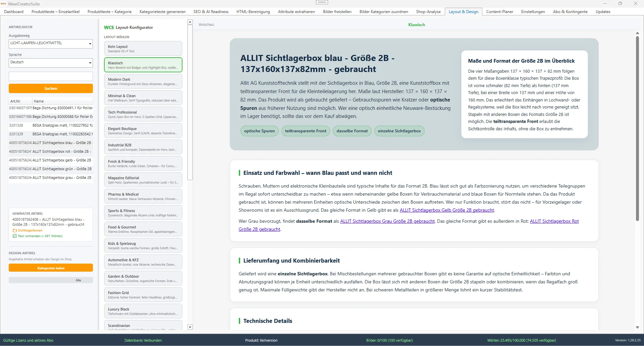Image resolution: width=644 pixels, height=346 pixels.
Task: Click the Sichtlagerboxen folder icon
Action: (15, 230)
